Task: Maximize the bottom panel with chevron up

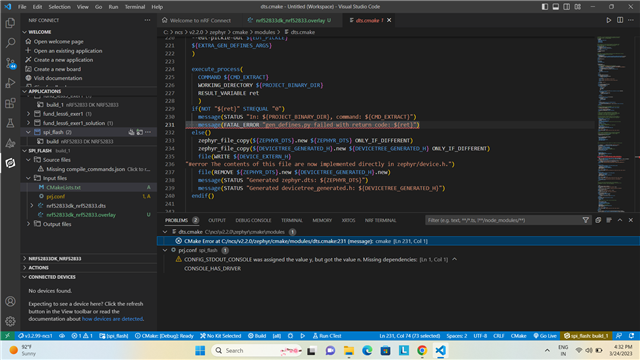Action: [x=620, y=220]
